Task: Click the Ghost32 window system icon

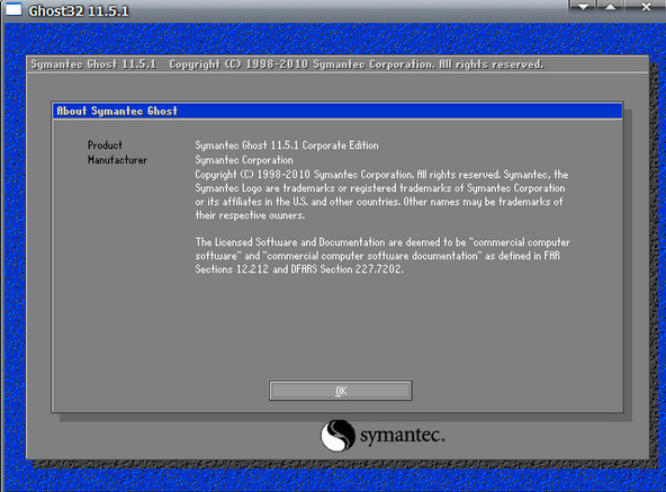Action: 13,8
